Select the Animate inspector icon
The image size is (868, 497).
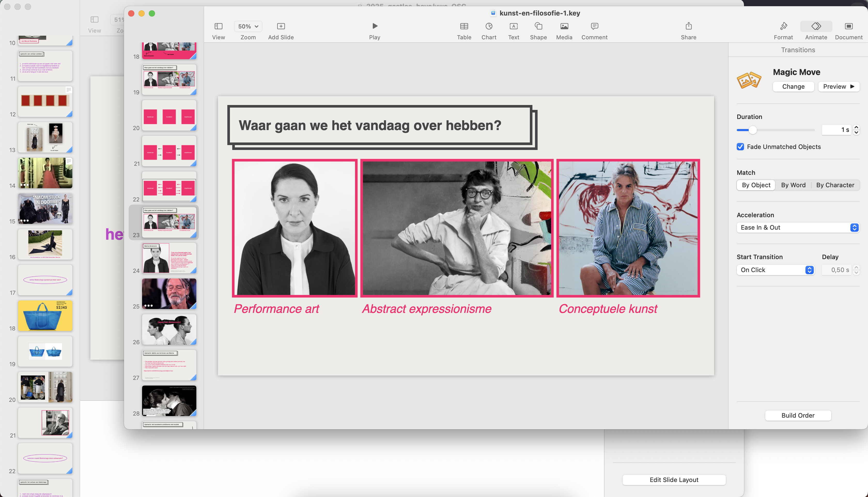[x=816, y=26]
